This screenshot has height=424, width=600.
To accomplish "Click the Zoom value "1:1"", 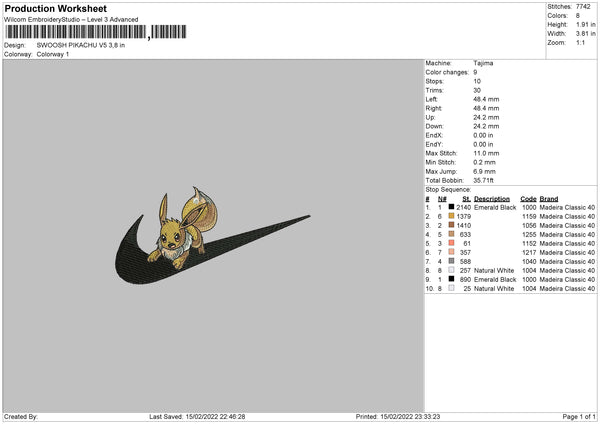I will pyautogui.click(x=580, y=42).
